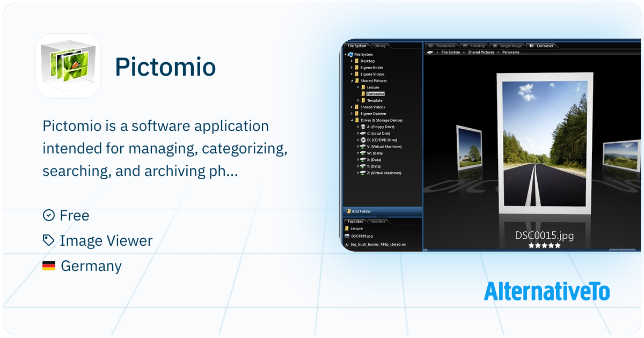This screenshot has height=338, width=644.
Task: Open Leisure in the Favorites list
Action: click(x=357, y=229)
